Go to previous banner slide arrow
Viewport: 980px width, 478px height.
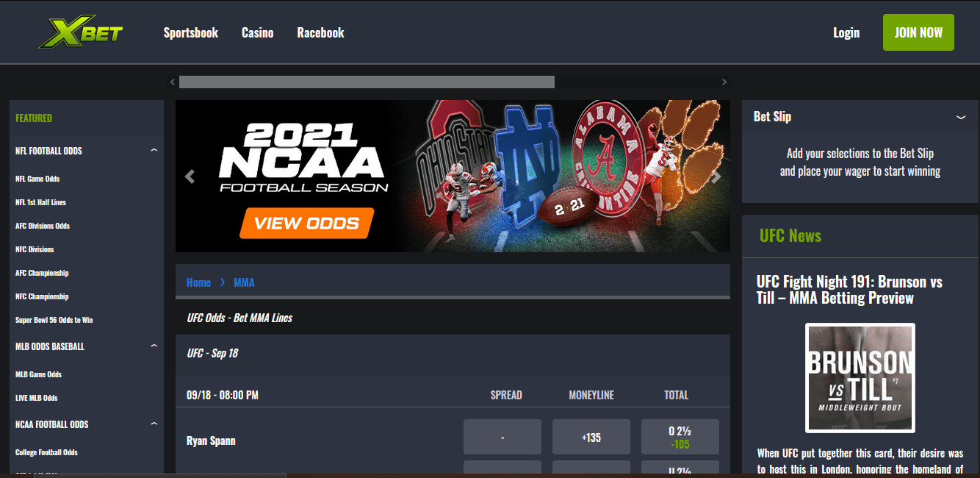point(190,176)
